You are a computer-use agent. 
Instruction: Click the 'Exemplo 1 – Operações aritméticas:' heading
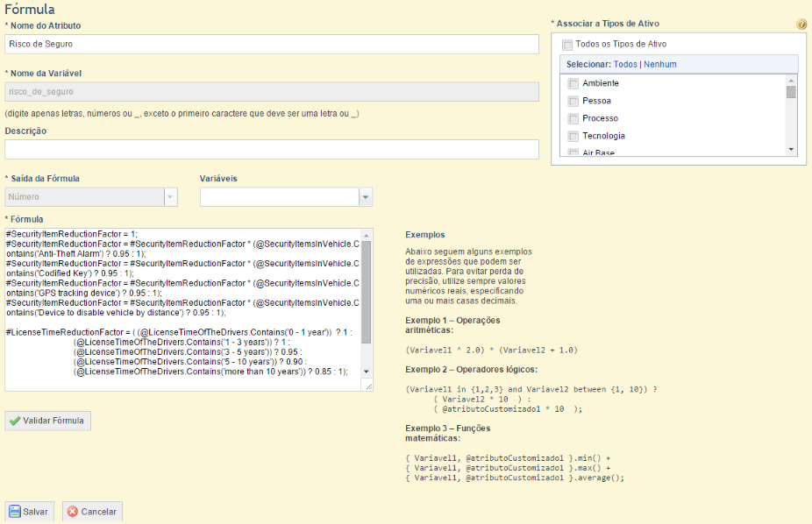click(x=452, y=325)
